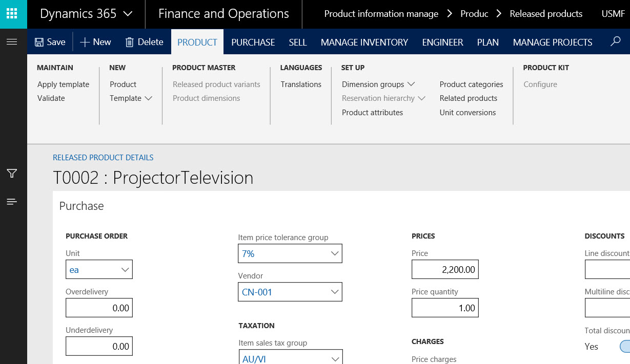Screen dimensions: 630x364
Task: Expand the hamburger navigation menu
Action: (x=12, y=41)
